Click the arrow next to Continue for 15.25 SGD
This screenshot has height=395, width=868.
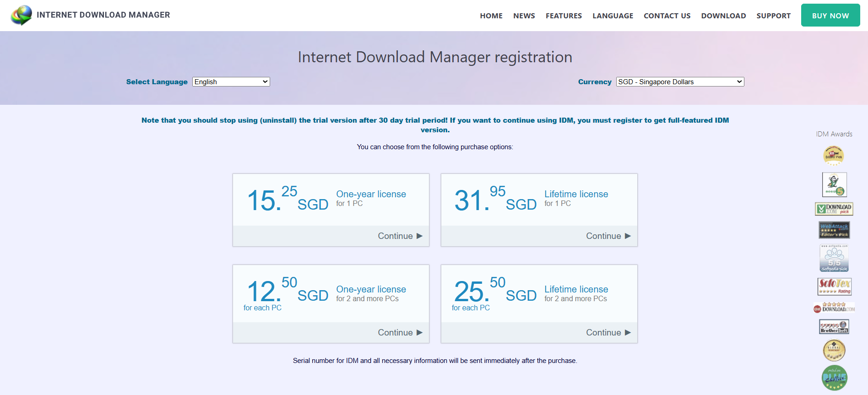point(419,236)
